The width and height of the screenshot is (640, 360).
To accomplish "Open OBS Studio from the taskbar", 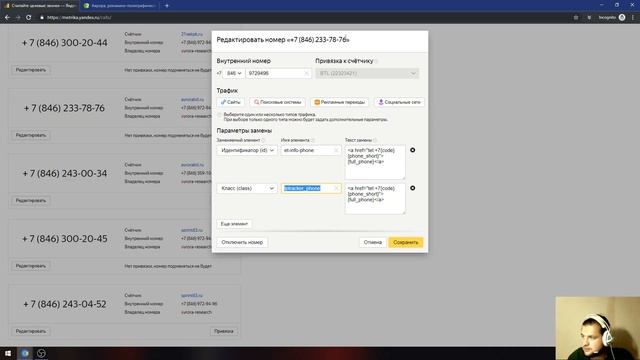I will (x=41, y=353).
